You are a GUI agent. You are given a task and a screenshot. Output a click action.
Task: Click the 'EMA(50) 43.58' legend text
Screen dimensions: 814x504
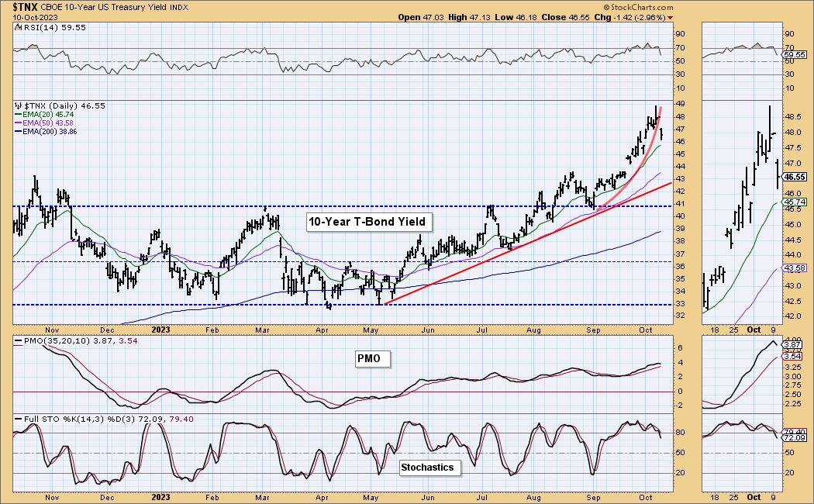(48, 123)
